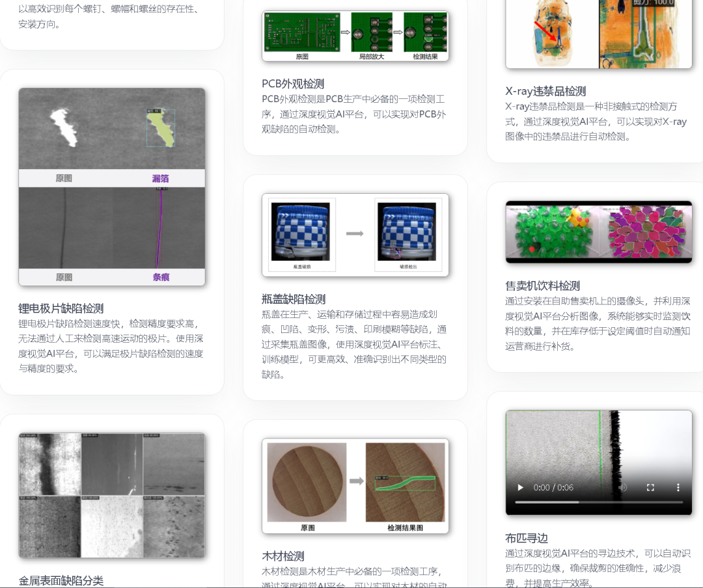Screen dimensions: 703x588
Task: Click the vending machine beverage detection image
Action: pos(598,232)
